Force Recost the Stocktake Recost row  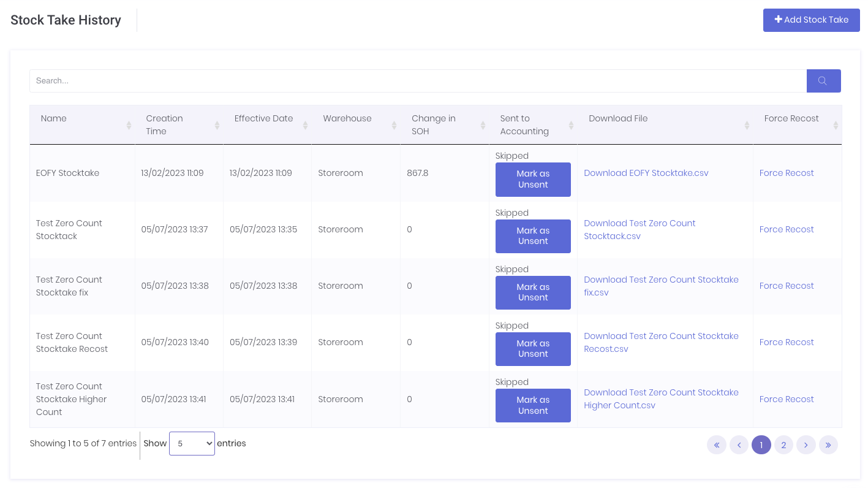tap(787, 342)
